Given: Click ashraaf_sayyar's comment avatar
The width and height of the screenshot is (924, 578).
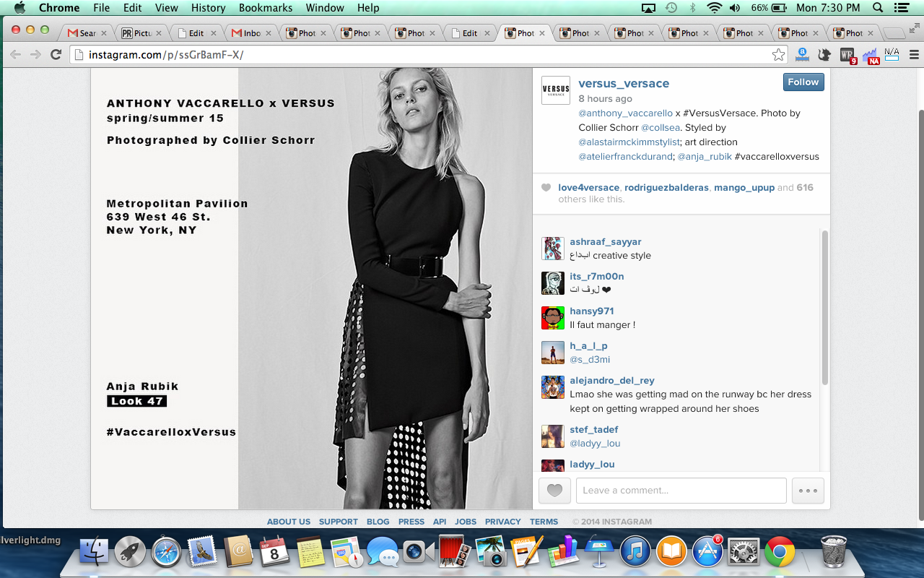Looking at the screenshot, I should [x=553, y=249].
